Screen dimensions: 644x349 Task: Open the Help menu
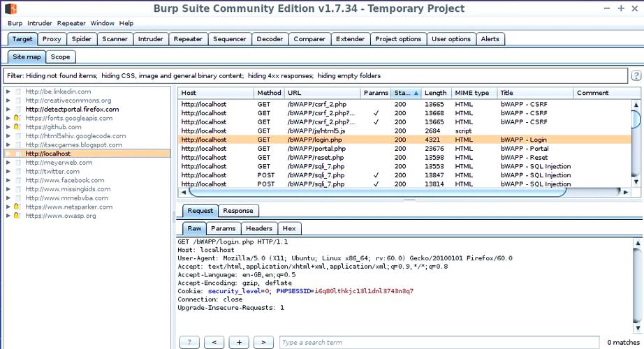click(126, 23)
